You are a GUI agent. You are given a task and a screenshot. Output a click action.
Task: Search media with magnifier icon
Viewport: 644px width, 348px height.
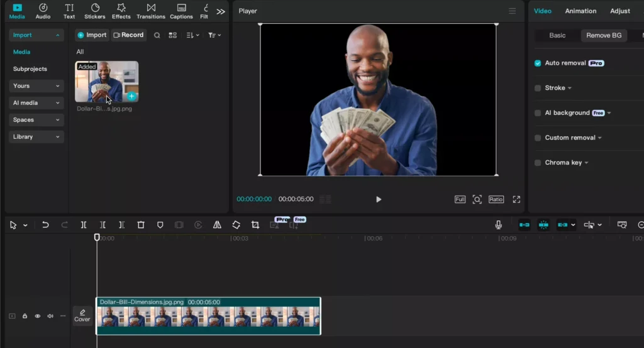tap(157, 35)
